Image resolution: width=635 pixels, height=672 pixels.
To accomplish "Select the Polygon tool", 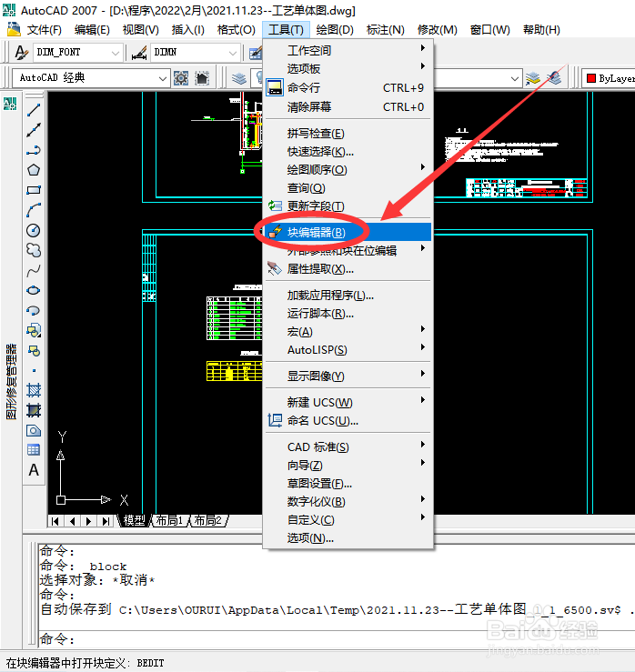I will click(34, 170).
